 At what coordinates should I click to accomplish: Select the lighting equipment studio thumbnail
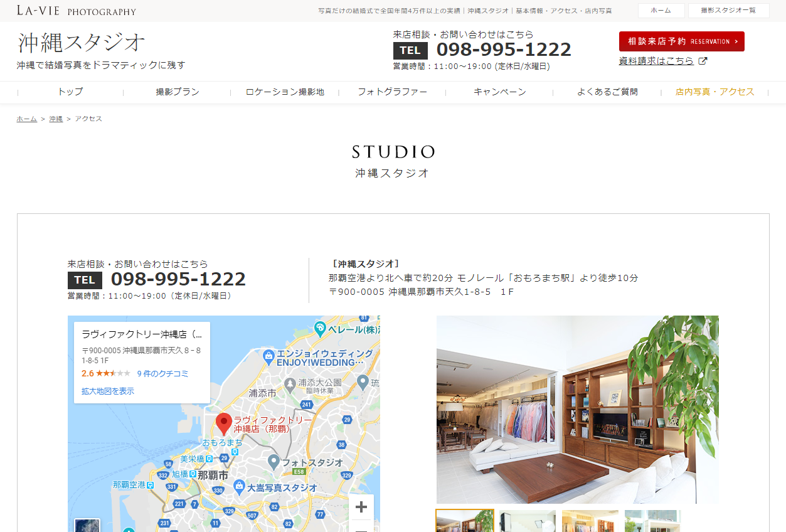point(528,521)
